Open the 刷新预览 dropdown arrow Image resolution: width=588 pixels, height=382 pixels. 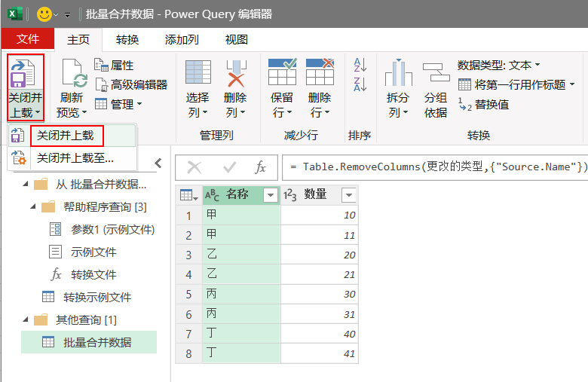84,112
